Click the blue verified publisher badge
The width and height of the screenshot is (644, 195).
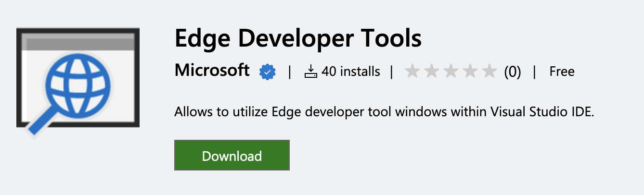267,72
